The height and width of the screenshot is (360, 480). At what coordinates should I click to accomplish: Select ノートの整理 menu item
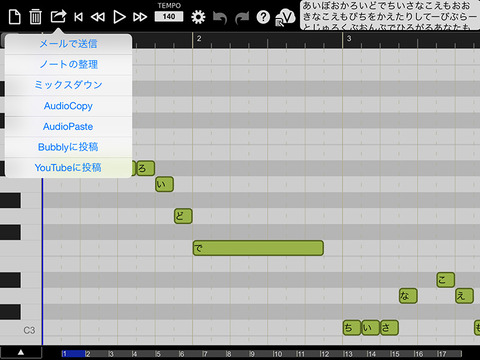[x=68, y=64]
